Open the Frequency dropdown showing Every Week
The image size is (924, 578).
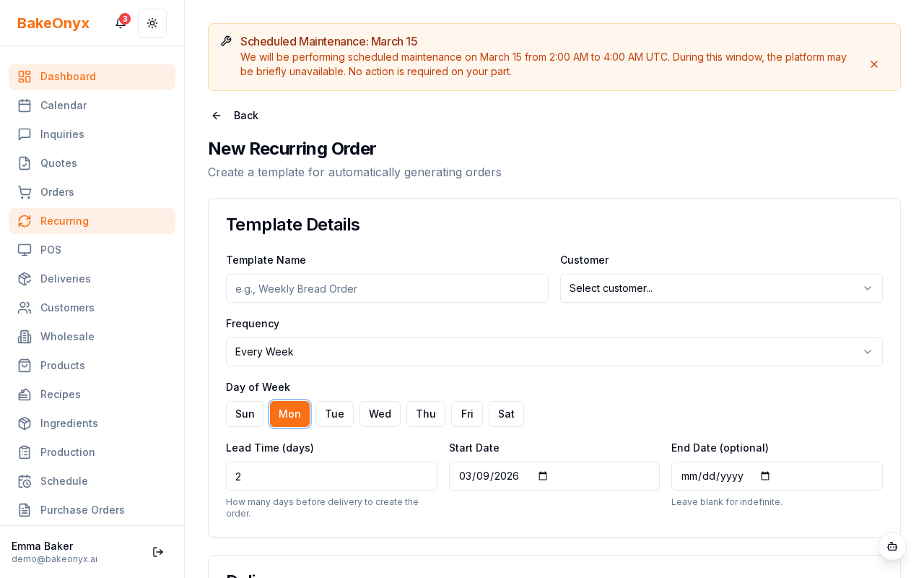tap(554, 352)
